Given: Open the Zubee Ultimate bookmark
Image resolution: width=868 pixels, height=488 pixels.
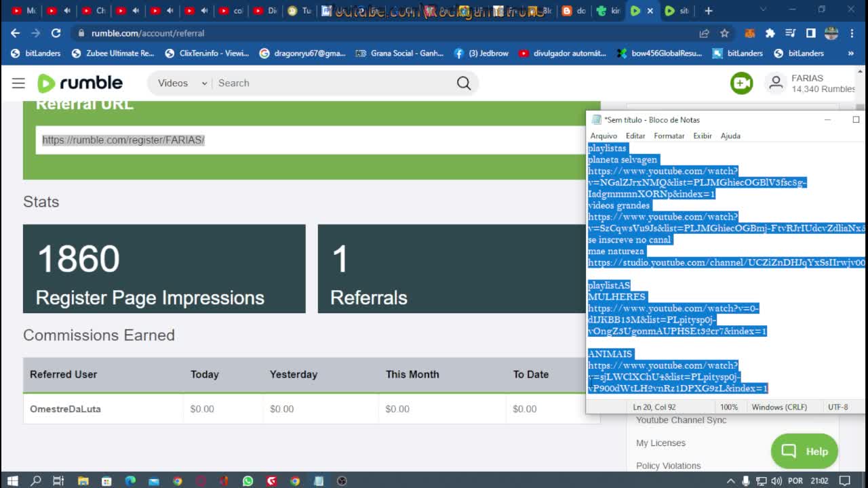Looking at the screenshot, I should pyautogui.click(x=113, y=53).
